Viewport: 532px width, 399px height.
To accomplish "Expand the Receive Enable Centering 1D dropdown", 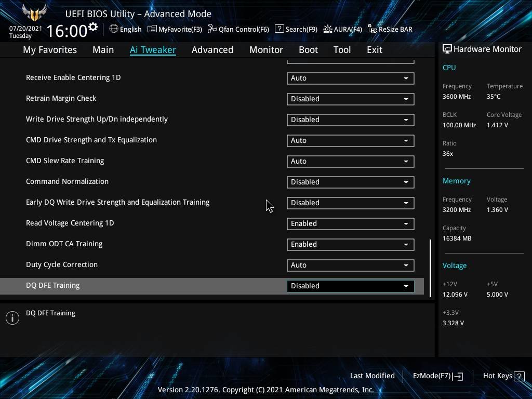I will 350,78.
